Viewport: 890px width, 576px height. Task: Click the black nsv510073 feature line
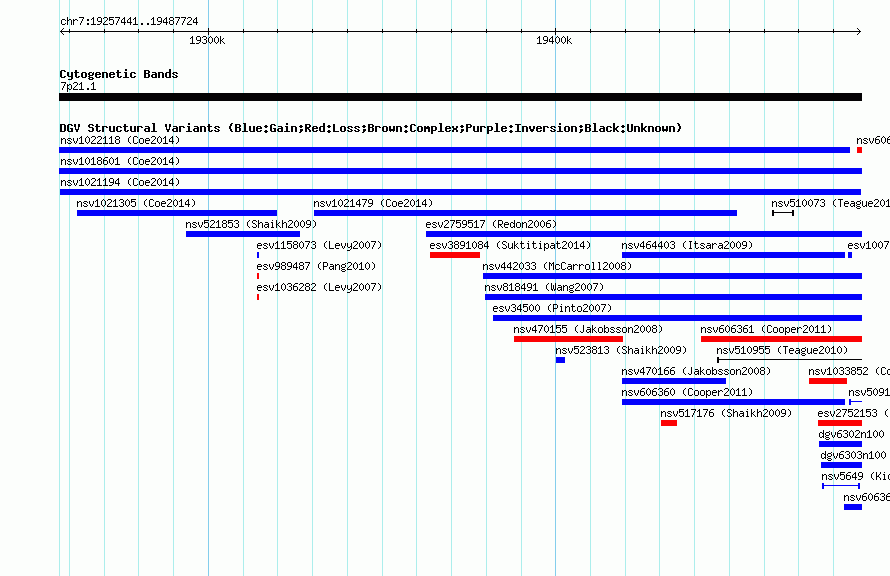[783, 213]
